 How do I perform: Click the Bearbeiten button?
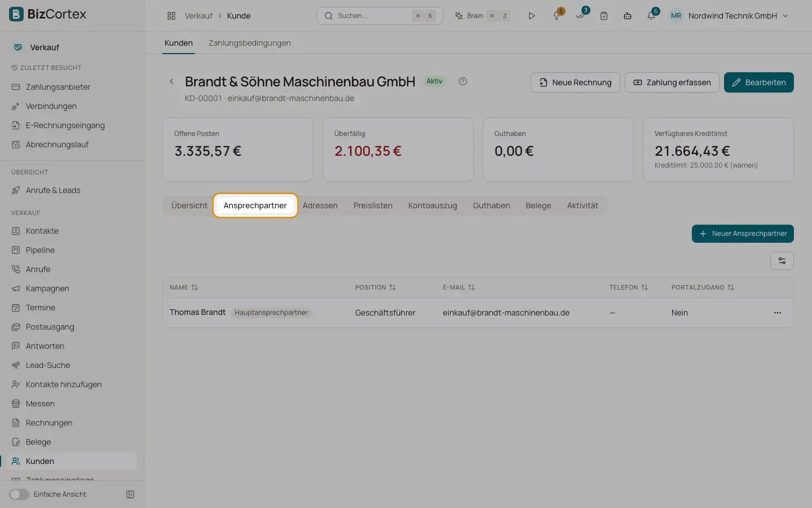759,82
